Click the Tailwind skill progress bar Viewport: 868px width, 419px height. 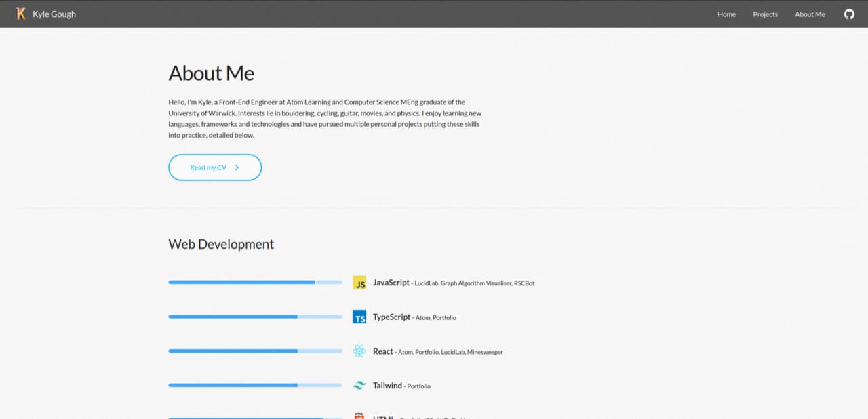pos(255,385)
